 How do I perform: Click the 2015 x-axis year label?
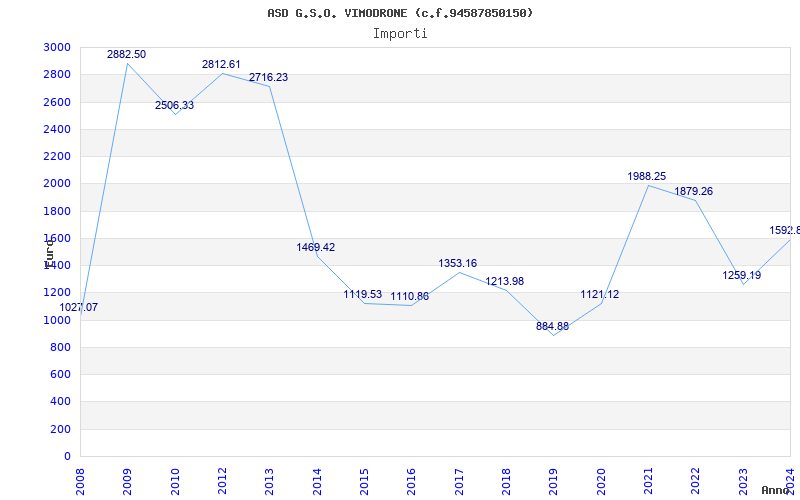click(x=364, y=482)
